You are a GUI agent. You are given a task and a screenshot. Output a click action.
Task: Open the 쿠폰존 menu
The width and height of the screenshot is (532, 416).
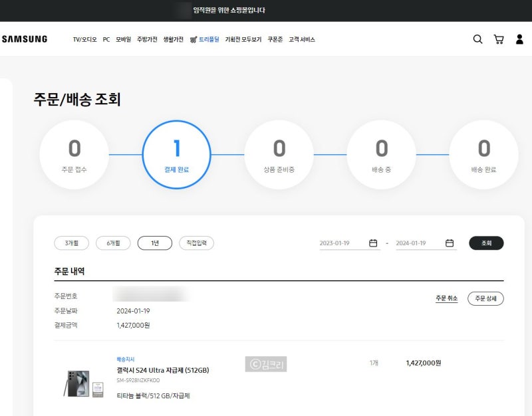tap(275, 40)
